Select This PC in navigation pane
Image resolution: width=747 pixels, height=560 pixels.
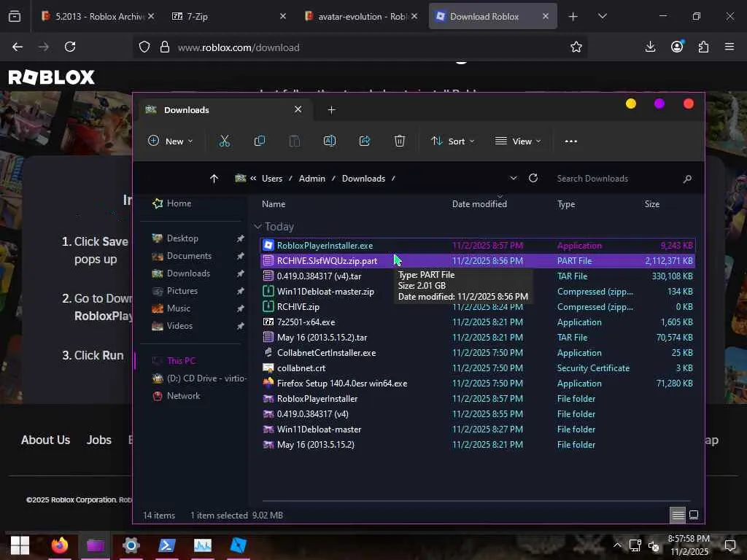181,360
